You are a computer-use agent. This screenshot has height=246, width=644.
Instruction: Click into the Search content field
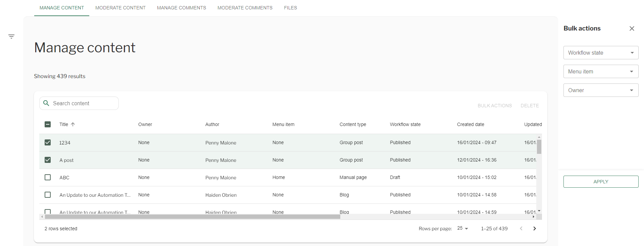[x=84, y=103]
